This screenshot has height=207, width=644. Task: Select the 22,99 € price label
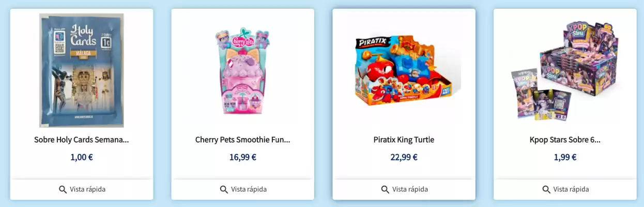pyautogui.click(x=404, y=157)
